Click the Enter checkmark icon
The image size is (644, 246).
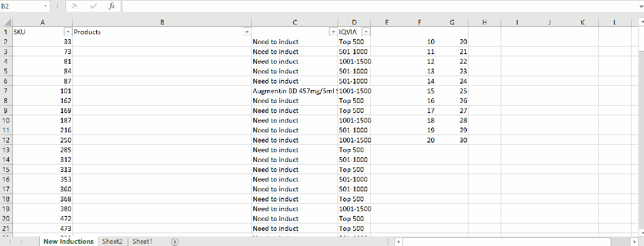93,6
